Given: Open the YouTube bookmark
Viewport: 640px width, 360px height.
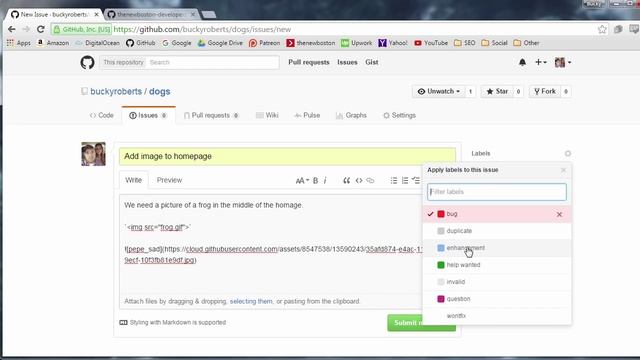Looking at the screenshot, I should pyautogui.click(x=431, y=43).
